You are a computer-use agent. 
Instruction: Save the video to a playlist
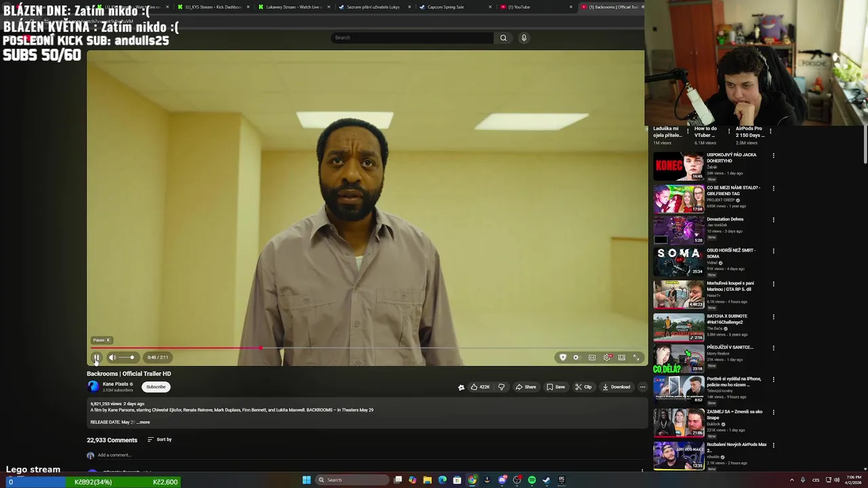pos(555,387)
